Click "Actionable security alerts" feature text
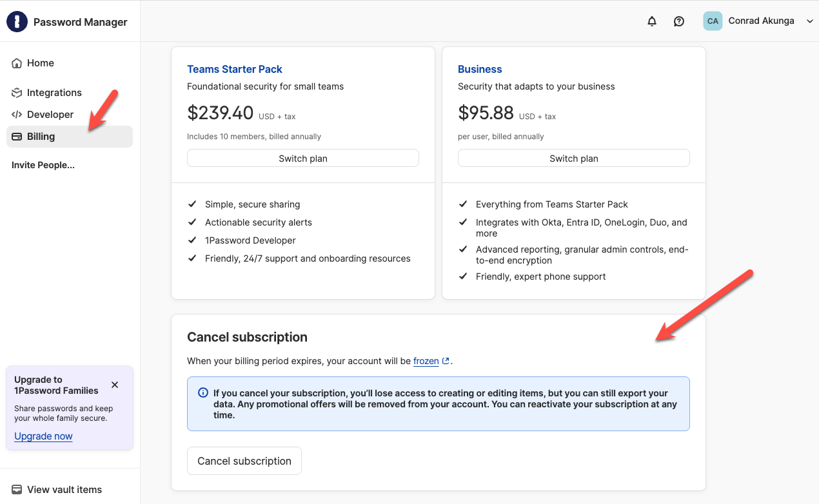The width and height of the screenshot is (819, 504). coord(259,222)
